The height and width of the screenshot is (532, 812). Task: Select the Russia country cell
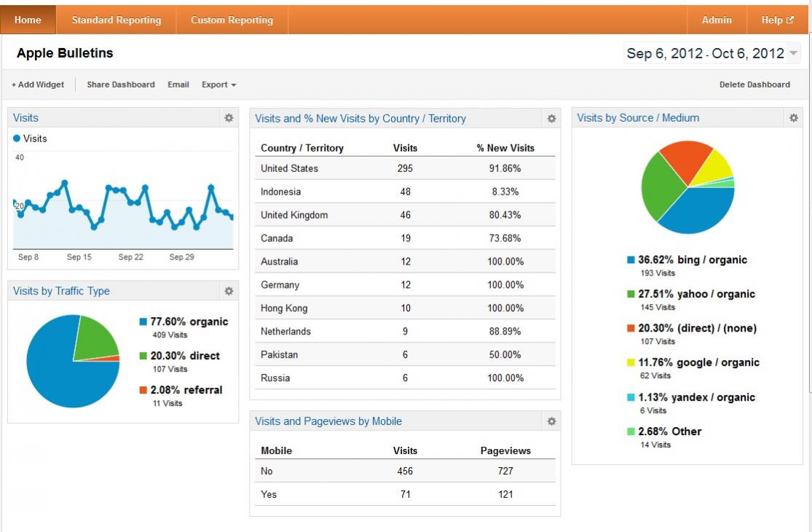click(275, 378)
